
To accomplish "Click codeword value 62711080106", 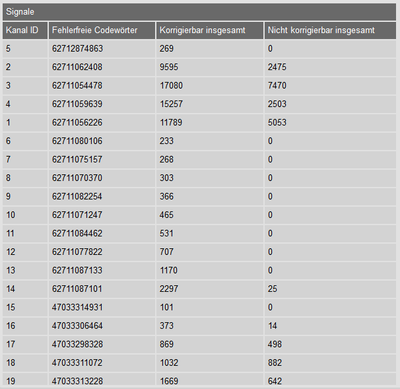I will click(77, 141).
